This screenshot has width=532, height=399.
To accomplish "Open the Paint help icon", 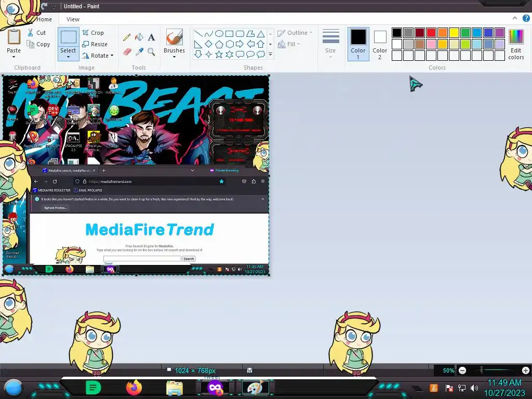I will [527, 19].
